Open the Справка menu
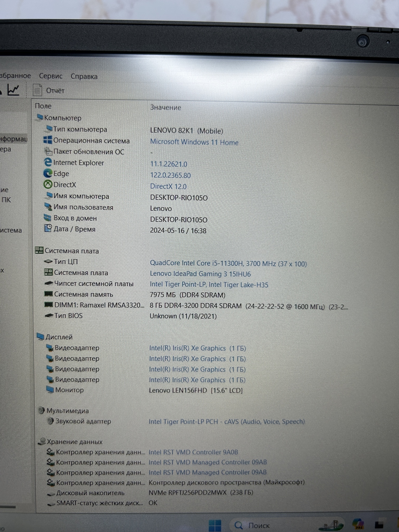399x532 pixels. pos(84,77)
